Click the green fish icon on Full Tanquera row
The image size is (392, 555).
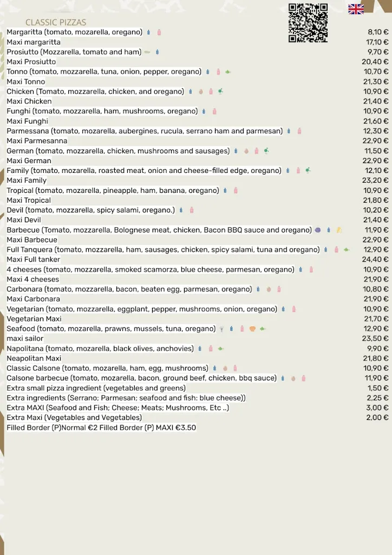tap(347, 250)
